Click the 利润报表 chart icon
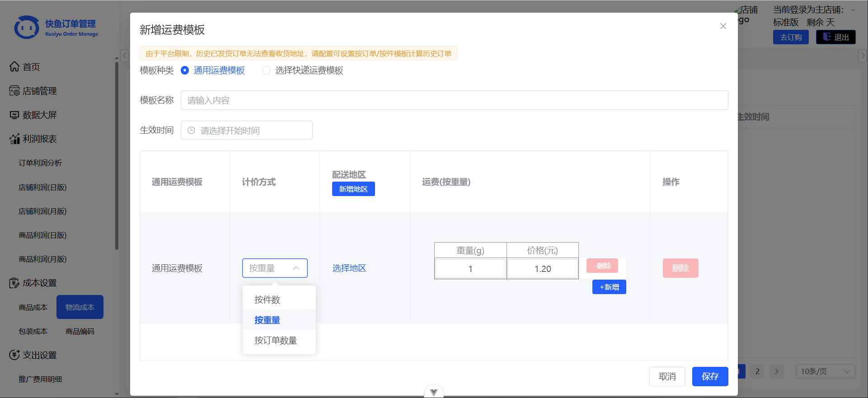 pos(14,139)
